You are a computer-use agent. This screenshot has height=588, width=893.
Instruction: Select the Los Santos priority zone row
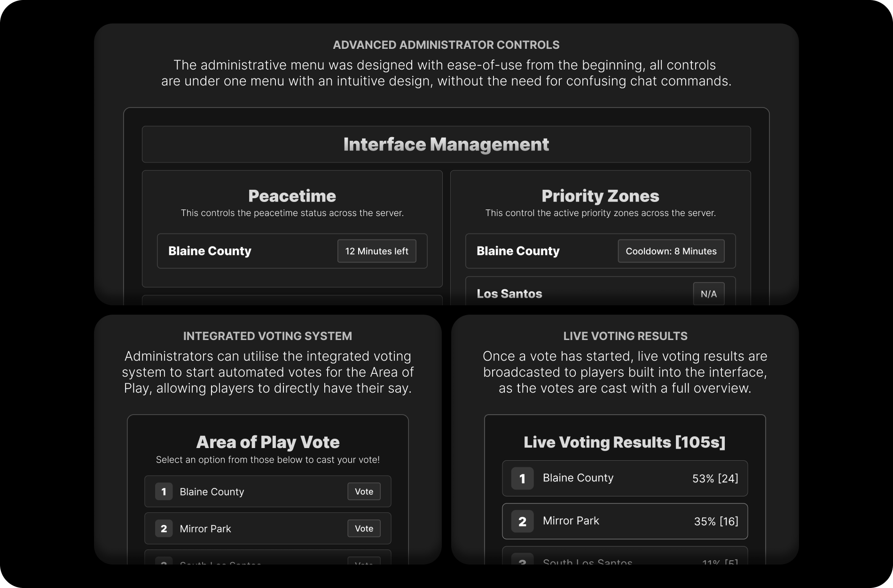tap(600, 291)
